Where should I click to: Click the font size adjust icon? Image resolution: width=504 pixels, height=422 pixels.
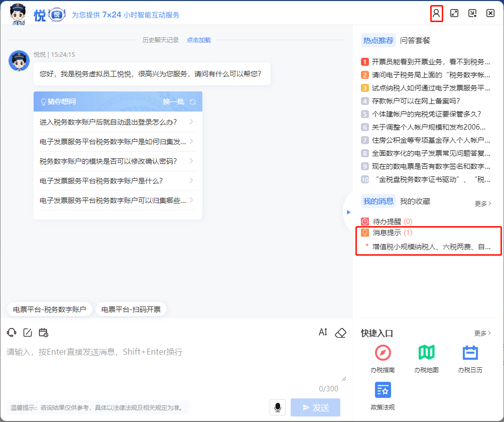(323, 333)
